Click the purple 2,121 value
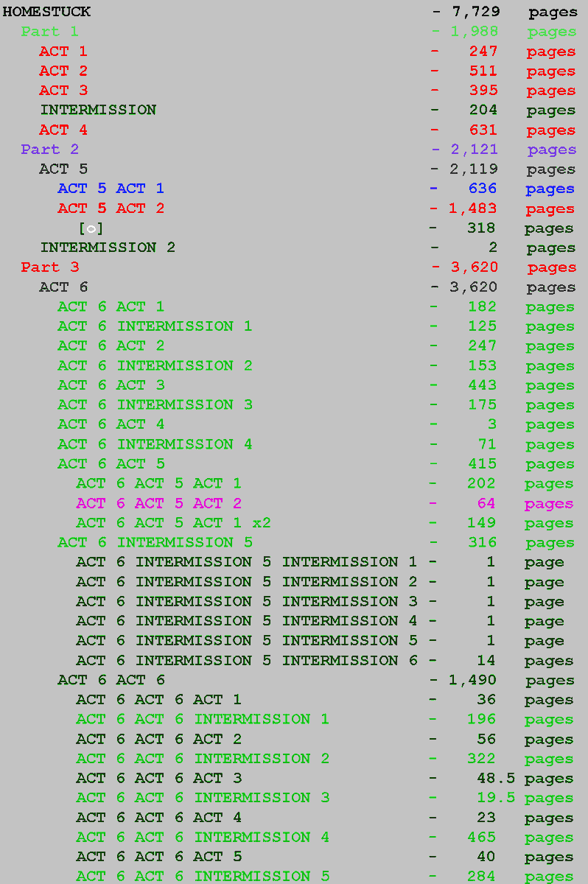The height and width of the screenshot is (884, 588). click(475, 150)
